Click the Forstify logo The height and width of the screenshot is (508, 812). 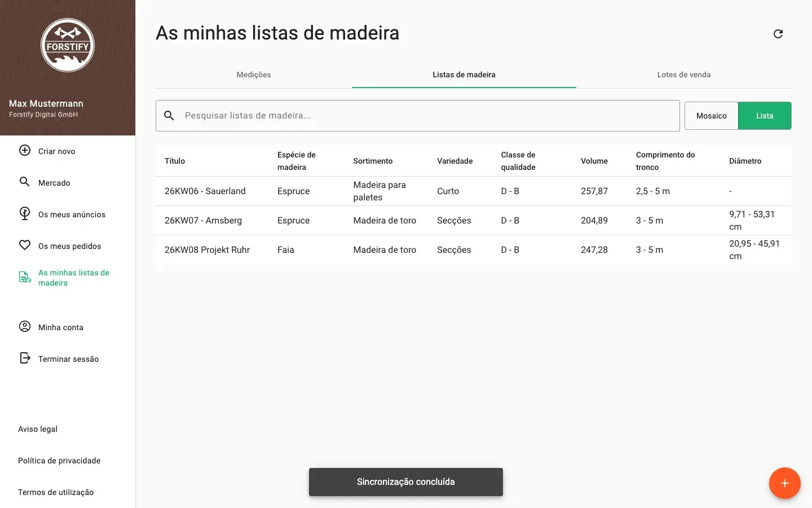[x=68, y=45]
